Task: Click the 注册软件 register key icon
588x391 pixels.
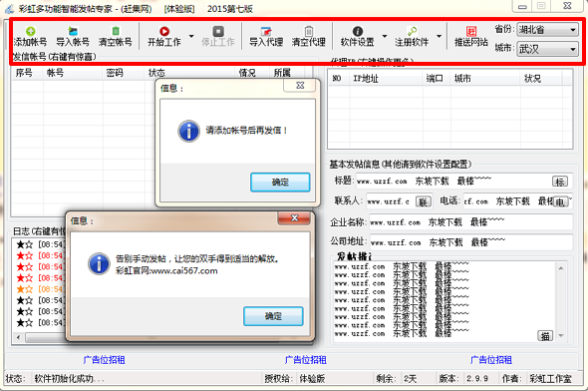Action: point(412,31)
